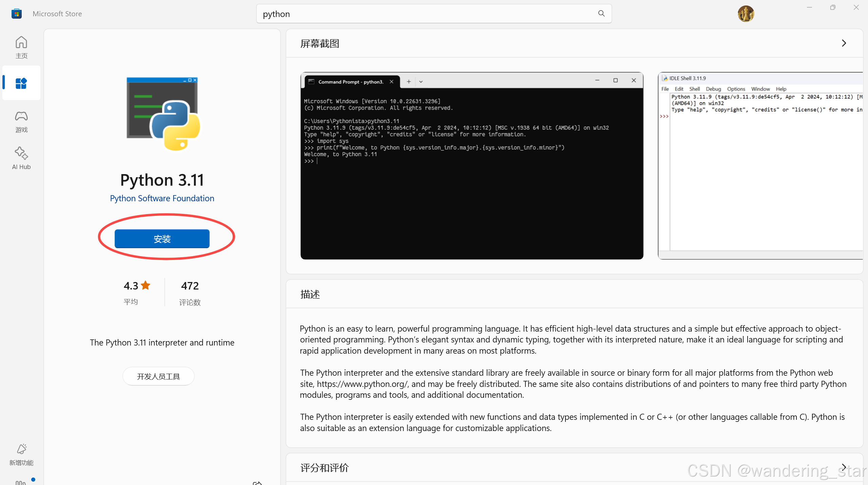This screenshot has width=868, height=485.
Task: Open Python Software Foundation publisher link
Action: click(162, 198)
